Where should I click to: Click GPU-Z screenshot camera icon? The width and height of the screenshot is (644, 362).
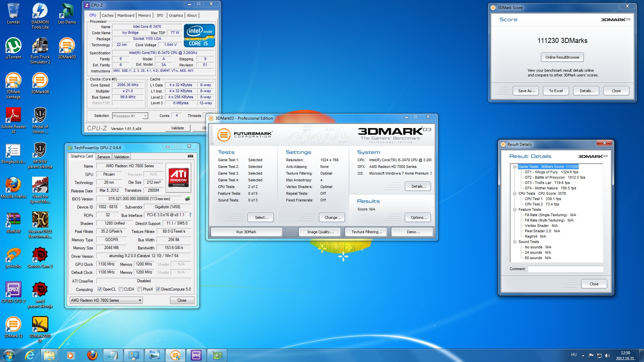coord(190,156)
